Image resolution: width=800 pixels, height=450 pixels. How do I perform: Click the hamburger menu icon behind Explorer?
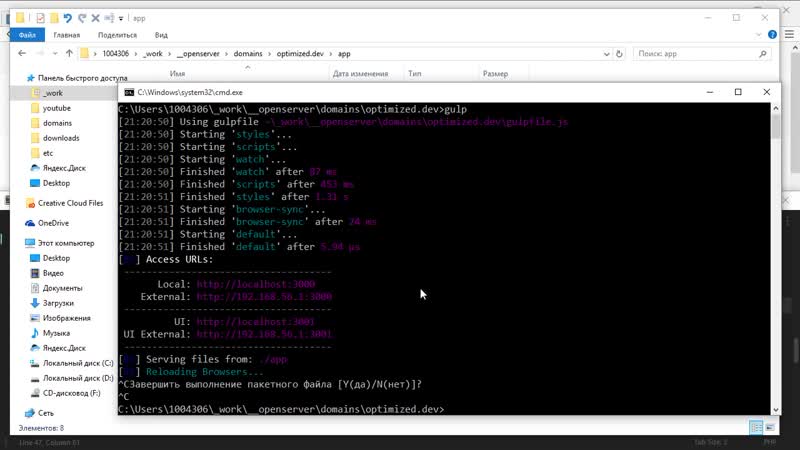point(789,35)
